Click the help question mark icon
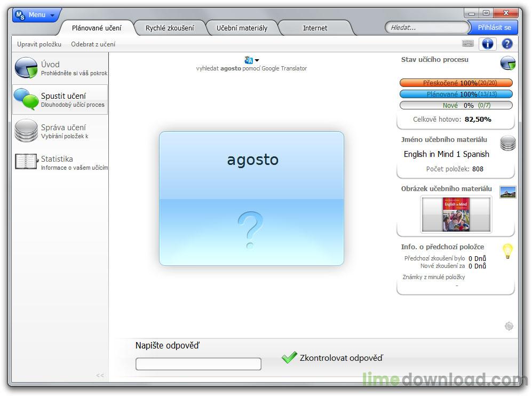532x396 pixels. pyautogui.click(x=507, y=44)
